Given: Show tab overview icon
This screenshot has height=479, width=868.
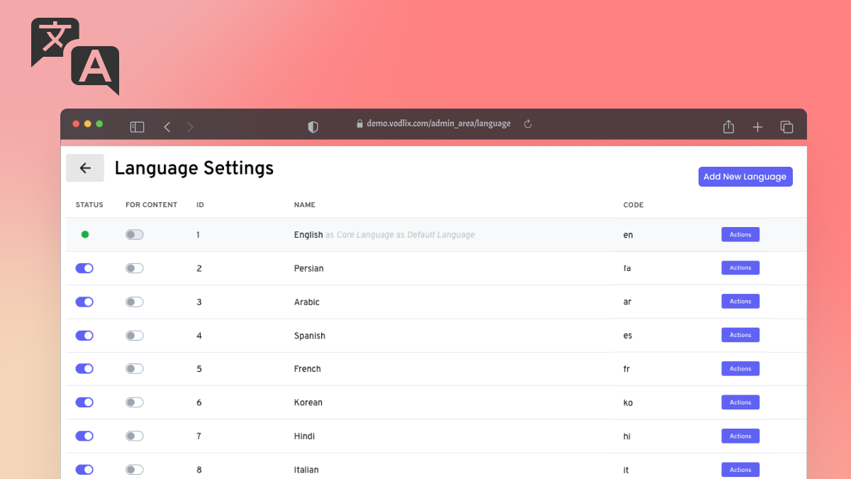Looking at the screenshot, I should click(x=786, y=127).
